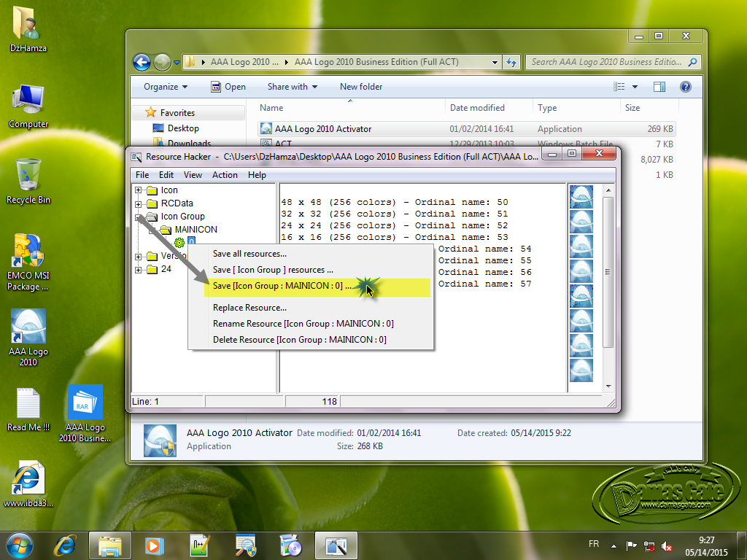Click New folder in Explorer toolbar
The height and width of the screenshot is (560, 747).
coord(361,87)
